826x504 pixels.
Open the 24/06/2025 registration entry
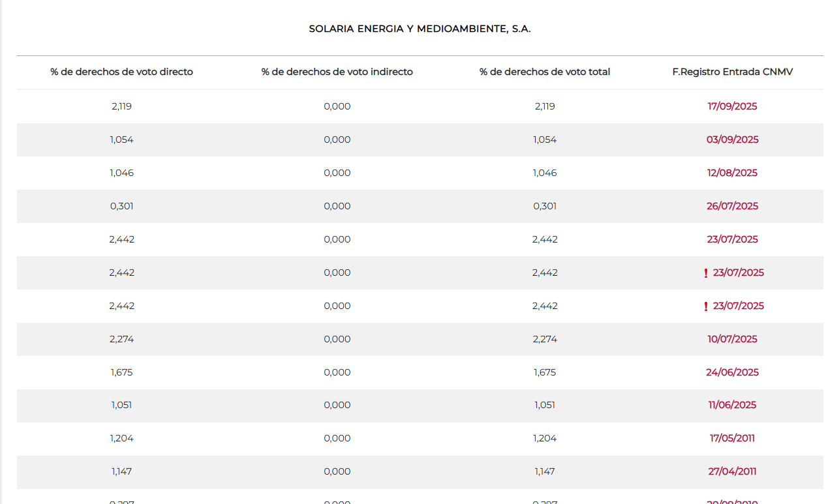(732, 372)
